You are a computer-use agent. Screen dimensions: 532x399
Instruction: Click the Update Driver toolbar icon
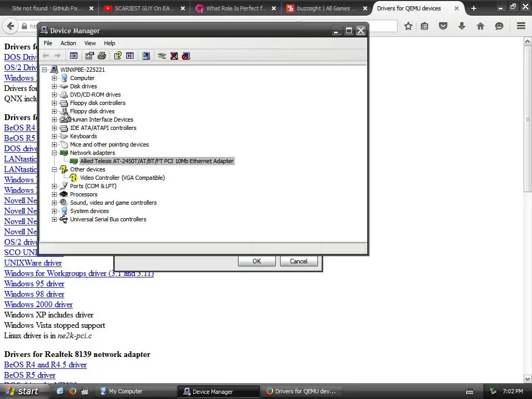(162, 56)
